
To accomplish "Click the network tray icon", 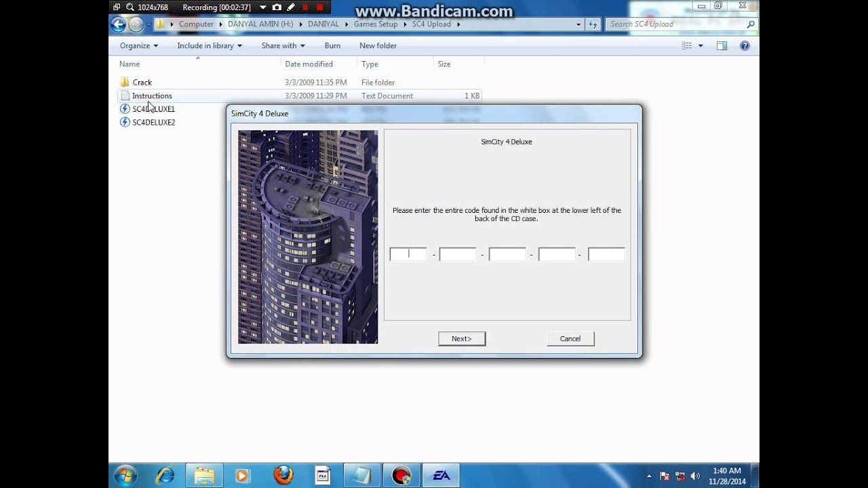I will coord(680,476).
